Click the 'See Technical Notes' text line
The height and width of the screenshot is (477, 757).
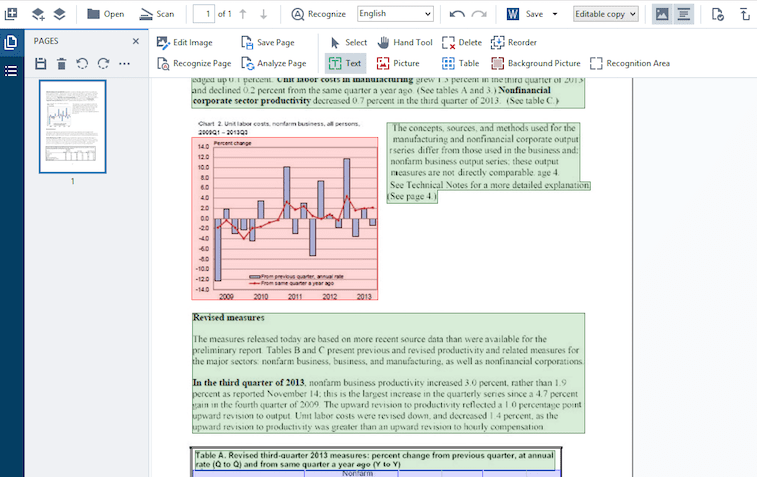[x=490, y=185]
